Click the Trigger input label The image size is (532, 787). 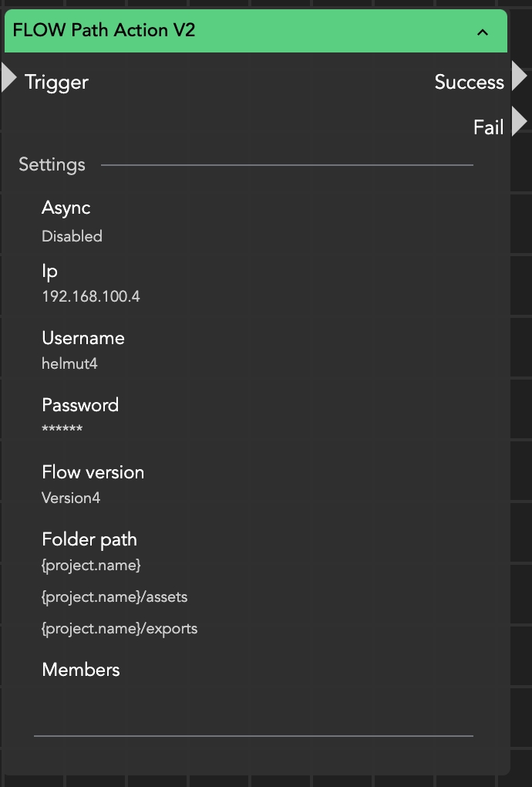(x=56, y=83)
